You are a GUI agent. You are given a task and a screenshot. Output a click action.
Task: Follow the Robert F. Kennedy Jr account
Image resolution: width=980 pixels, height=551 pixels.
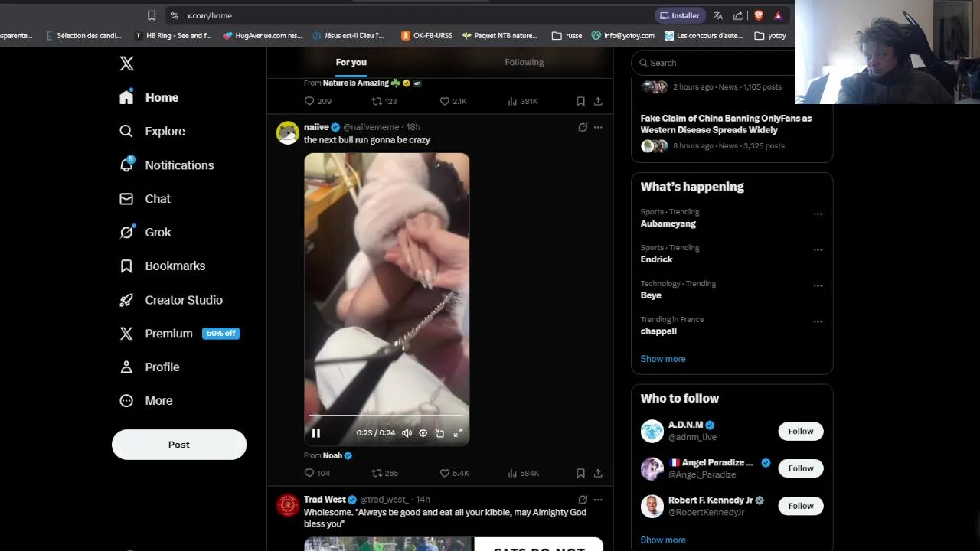[801, 506]
